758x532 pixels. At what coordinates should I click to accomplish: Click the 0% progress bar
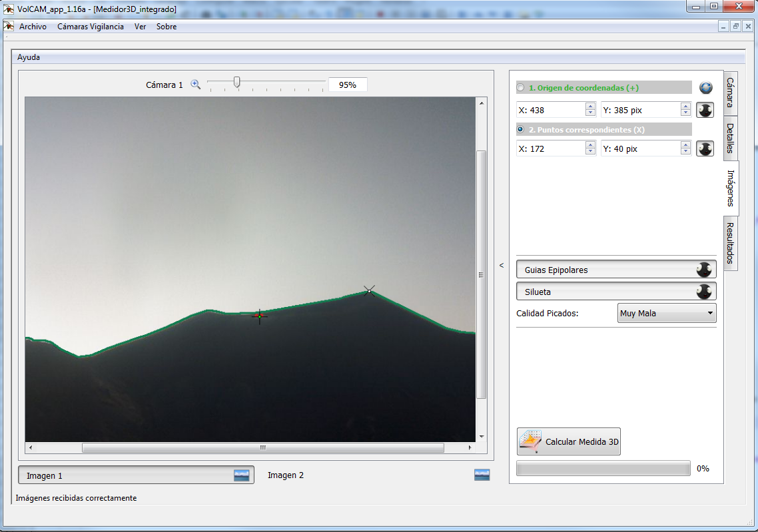[603, 468]
